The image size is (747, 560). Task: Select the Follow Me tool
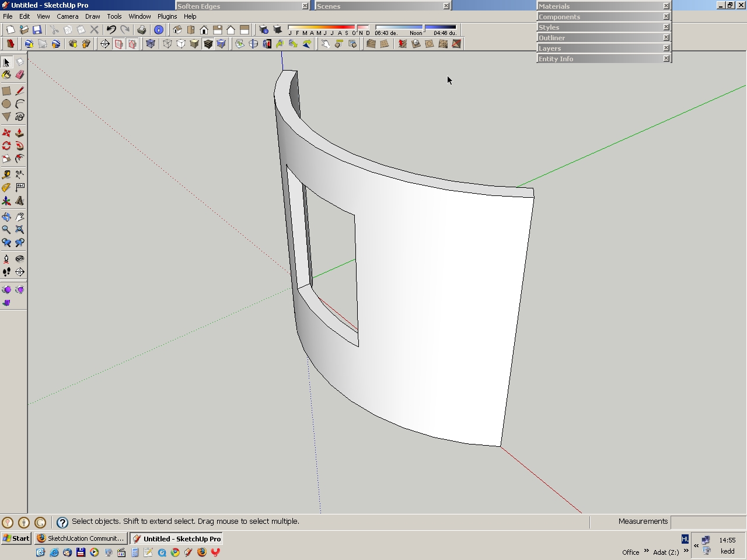pyautogui.click(x=20, y=146)
